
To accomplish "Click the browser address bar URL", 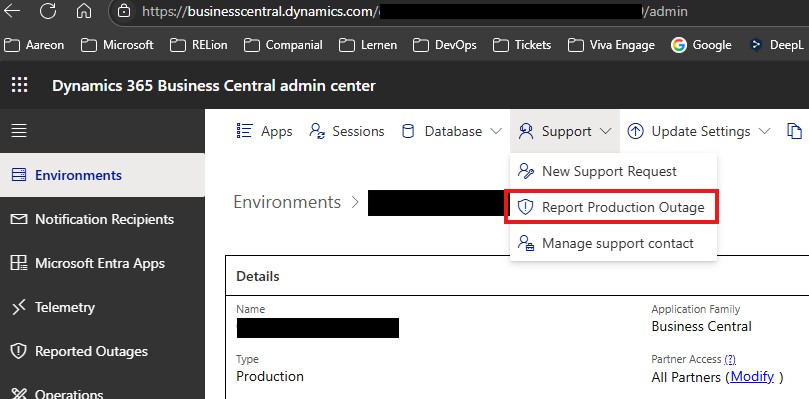I will coord(414,11).
